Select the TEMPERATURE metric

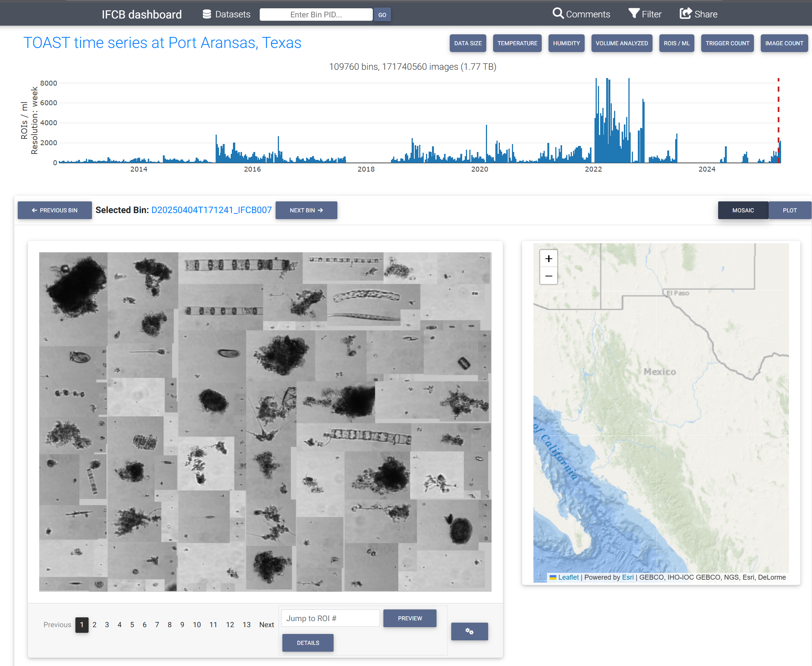point(517,43)
